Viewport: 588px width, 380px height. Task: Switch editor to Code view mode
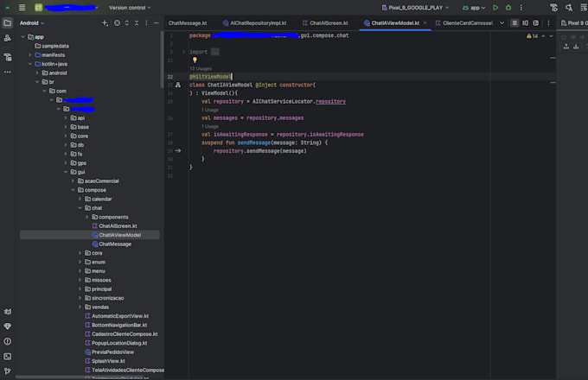tap(514, 23)
